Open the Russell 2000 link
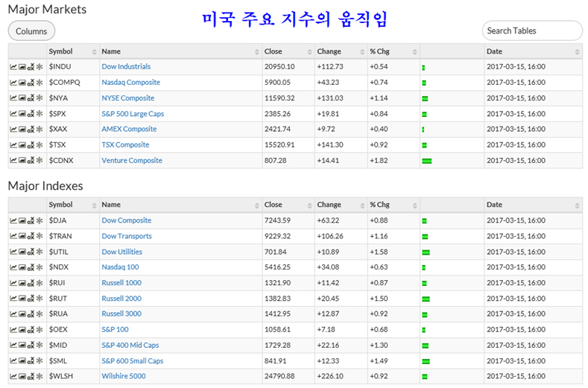Image resolution: width=588 pixels, height=388 pixels. tap(121, 299)
